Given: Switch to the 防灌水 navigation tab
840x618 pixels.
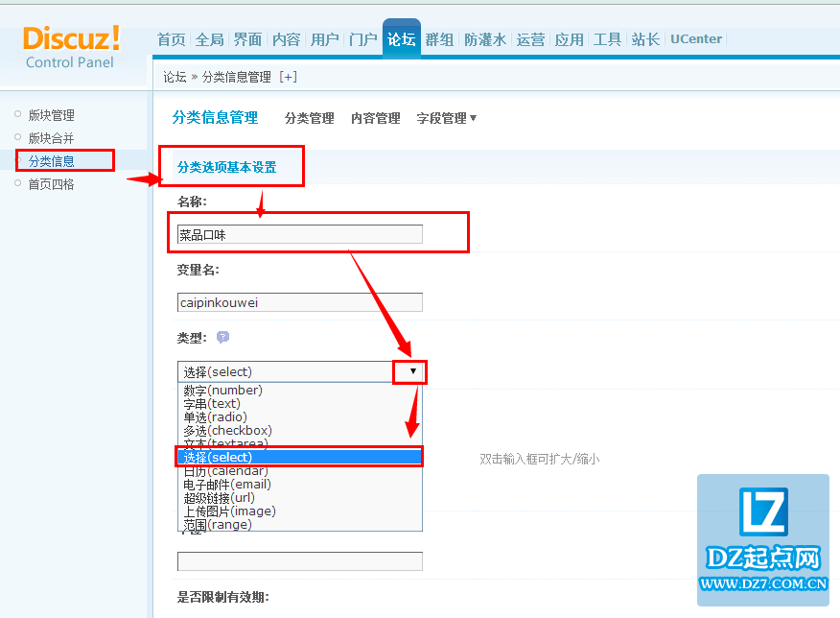Looking at the screenshot, I should [x=485, y=39].
